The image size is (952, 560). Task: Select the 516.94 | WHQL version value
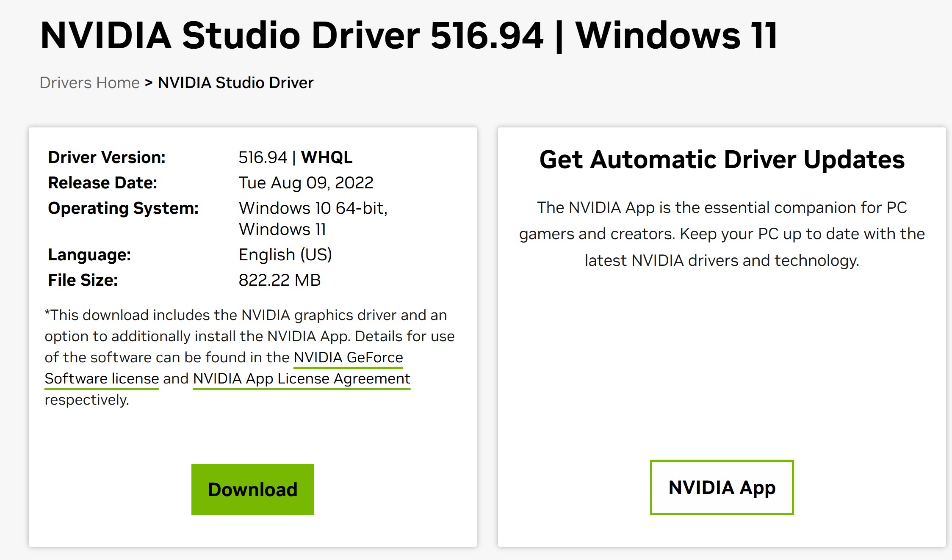(x=295, y=157)
